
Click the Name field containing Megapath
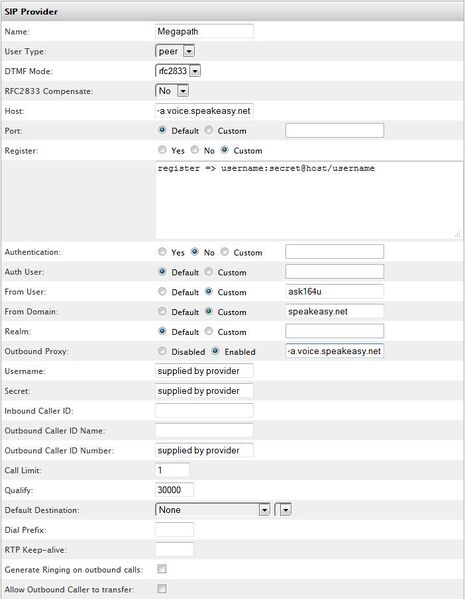(204, 31)
